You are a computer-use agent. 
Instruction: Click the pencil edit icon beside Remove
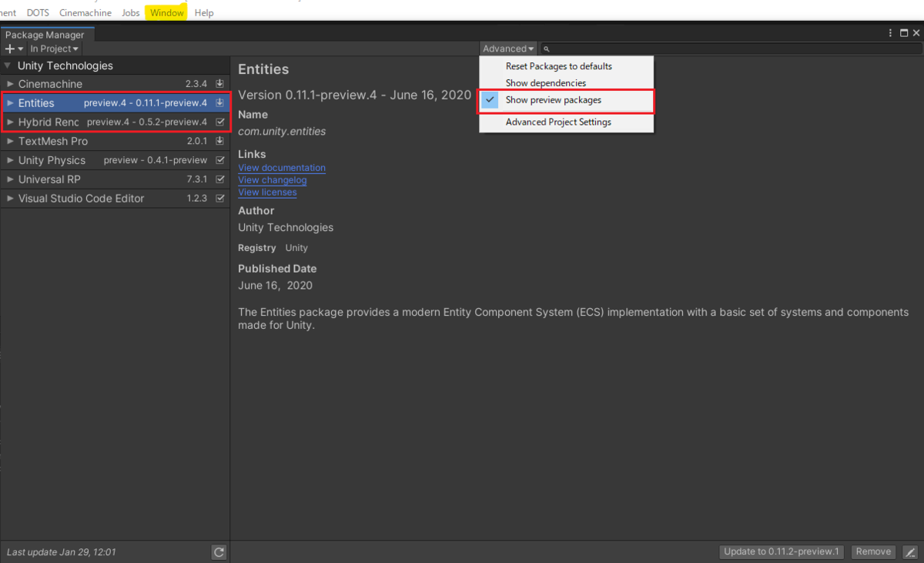pyautogui.click(x=910, y=552)
